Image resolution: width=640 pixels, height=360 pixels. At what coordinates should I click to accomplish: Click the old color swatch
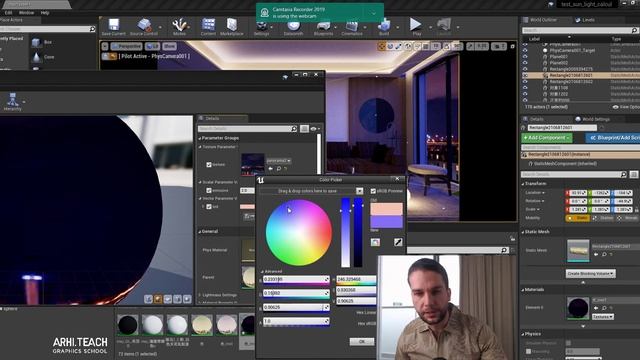(386, 209)
